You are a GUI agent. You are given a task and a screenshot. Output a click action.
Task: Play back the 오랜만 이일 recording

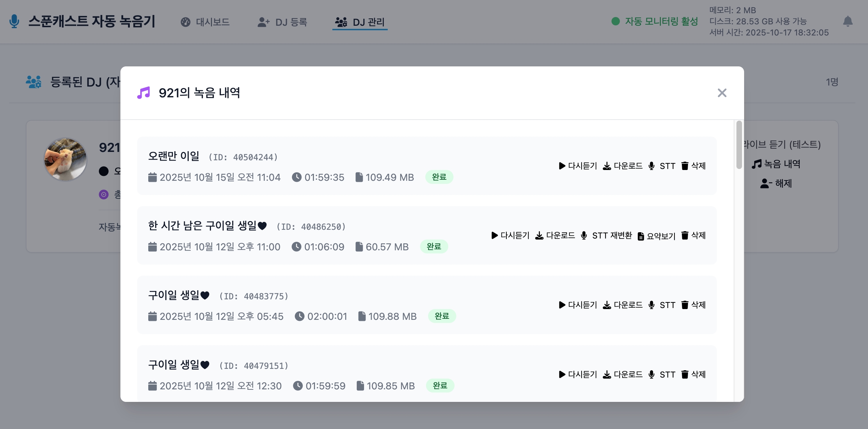tap(578, 166)
